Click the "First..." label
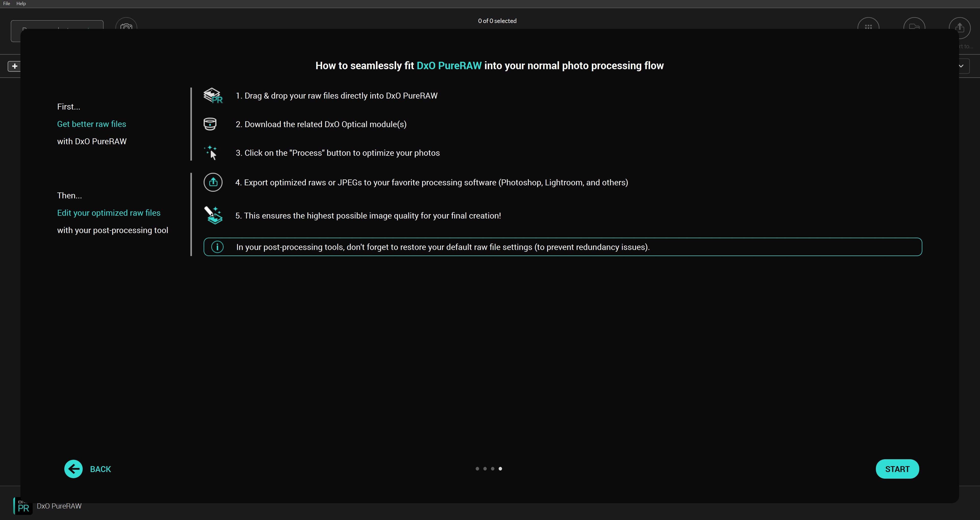The width and height of the screenshot is (980, 520). tap(68, 107)
